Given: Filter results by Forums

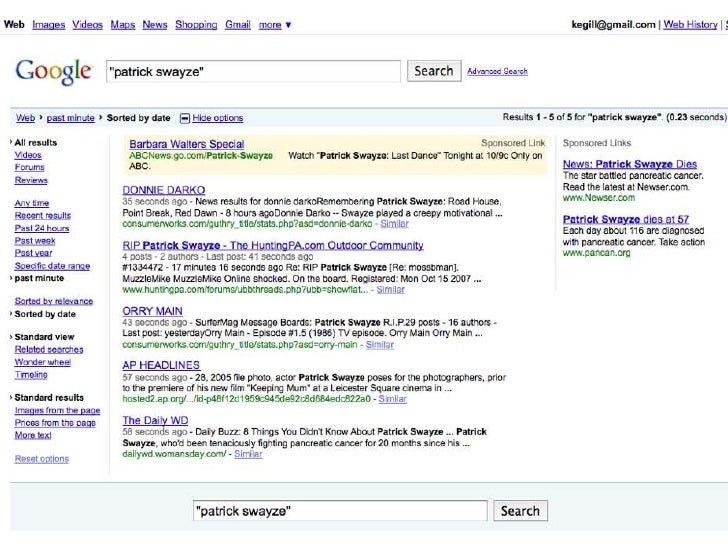Looking at the screenshot, I should pos(30,167).
